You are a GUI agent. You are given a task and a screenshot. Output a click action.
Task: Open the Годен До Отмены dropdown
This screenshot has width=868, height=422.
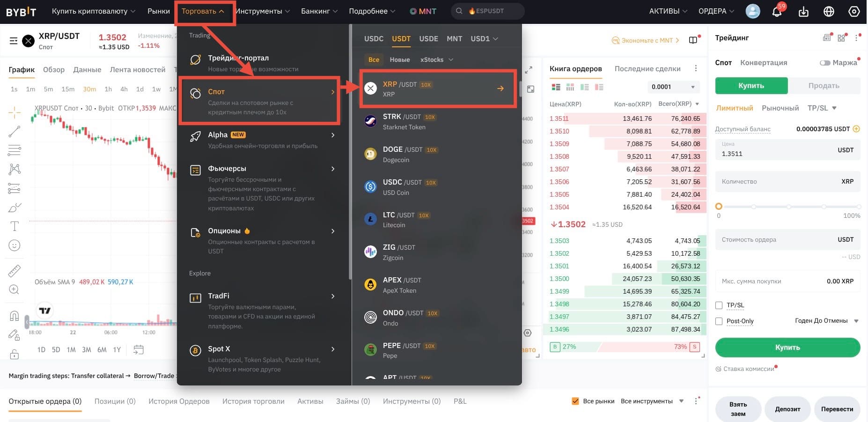[827, 321]
